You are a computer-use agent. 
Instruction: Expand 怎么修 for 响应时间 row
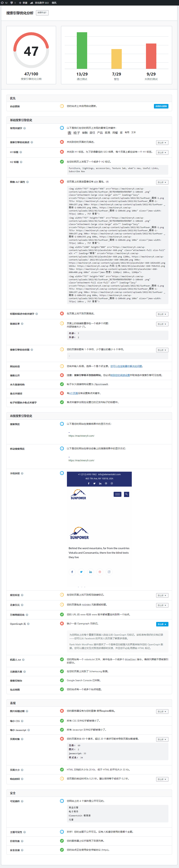pyautogui.click(x=162, y=779)
